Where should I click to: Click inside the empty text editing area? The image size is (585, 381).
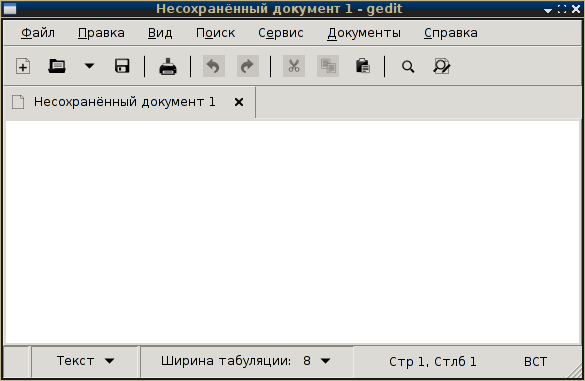coord(292,231)
